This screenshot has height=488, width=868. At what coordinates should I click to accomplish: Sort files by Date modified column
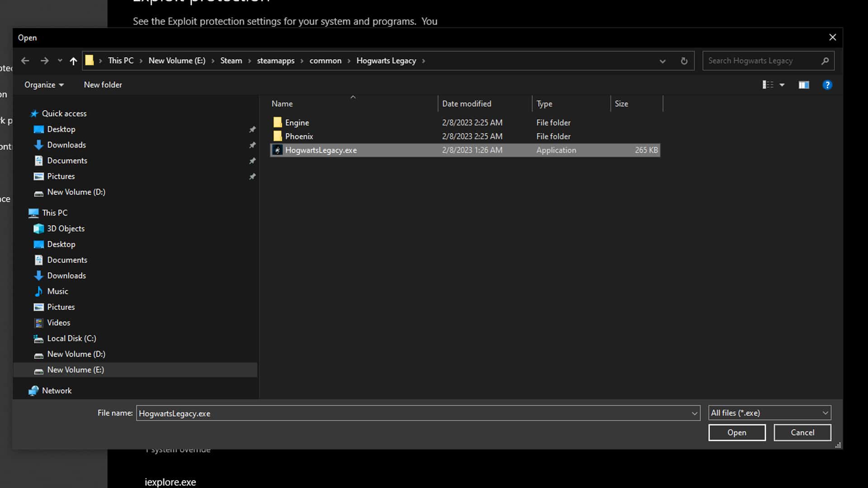tap(466, 103)
